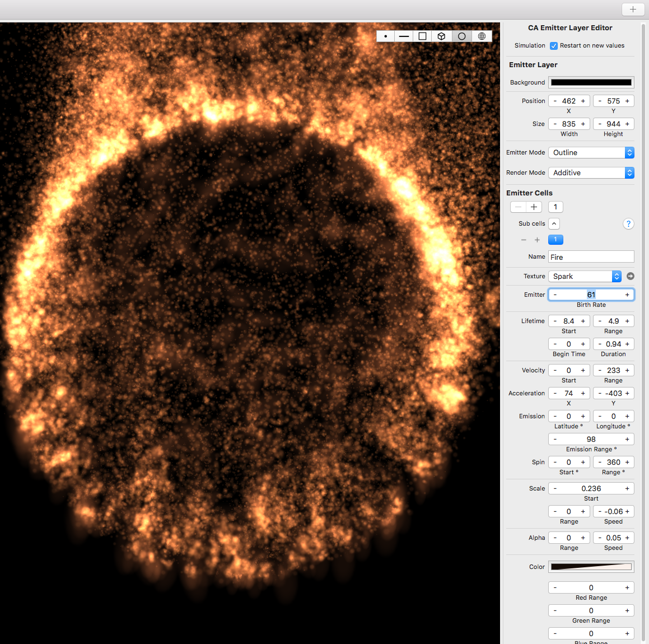
Task: Increase Alpha Range value
Action: 583,538
